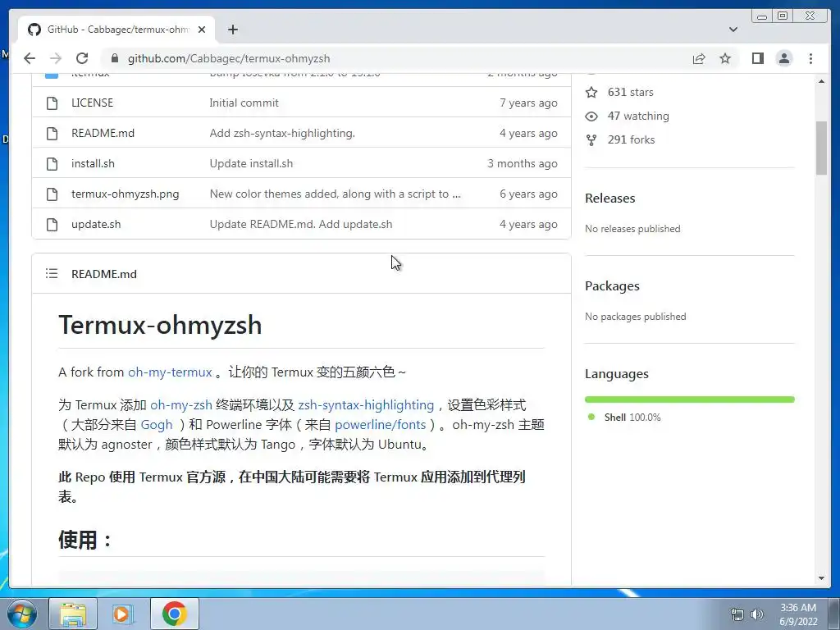Click the Chrome taskbar button
Image resolution: width=840 pixels, height=630 pixels.
[x=174, y=614]
